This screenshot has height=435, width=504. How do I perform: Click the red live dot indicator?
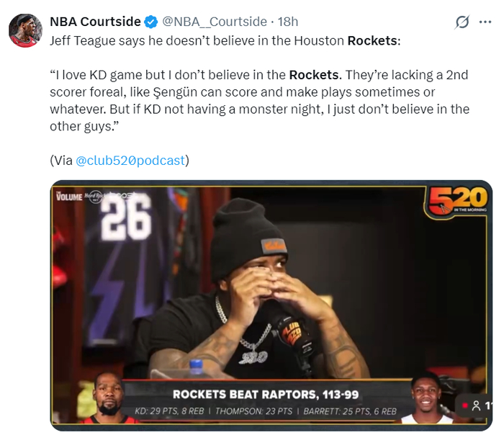[464, 405]
